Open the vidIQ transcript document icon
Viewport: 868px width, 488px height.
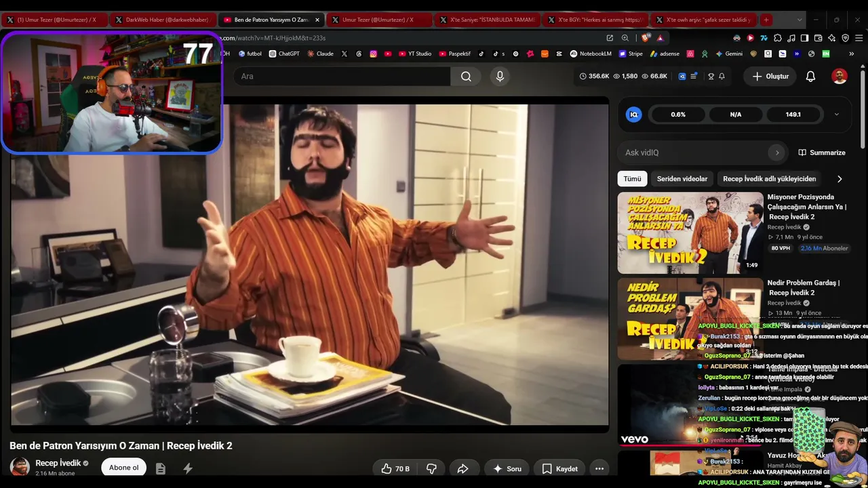(161, 468)
